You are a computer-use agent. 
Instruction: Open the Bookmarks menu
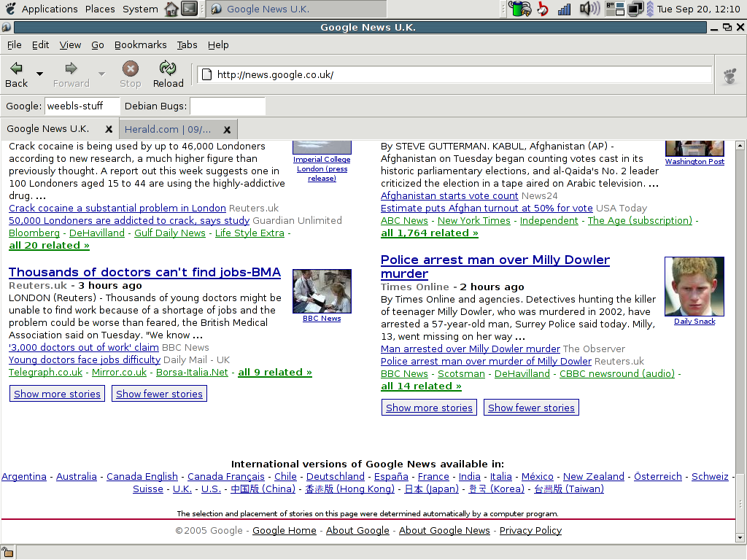141,44
